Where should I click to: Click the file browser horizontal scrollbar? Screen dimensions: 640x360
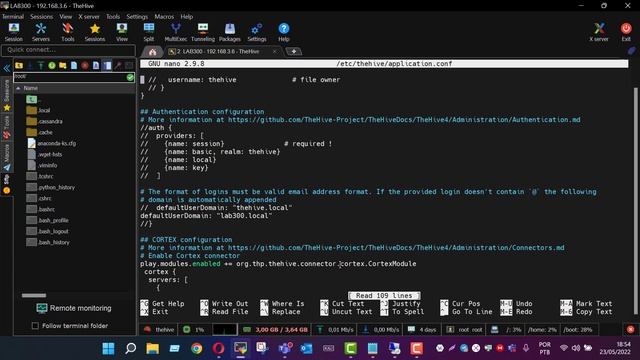34,295
